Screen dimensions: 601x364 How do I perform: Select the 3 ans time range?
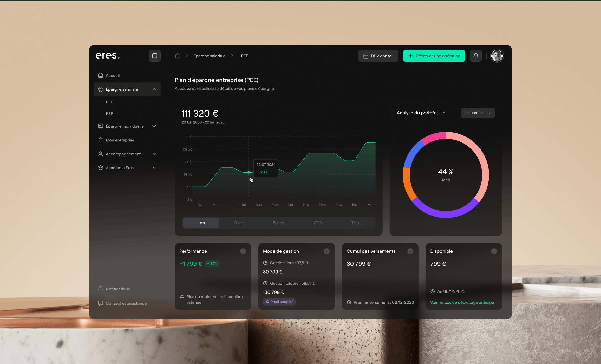(240, 223)
